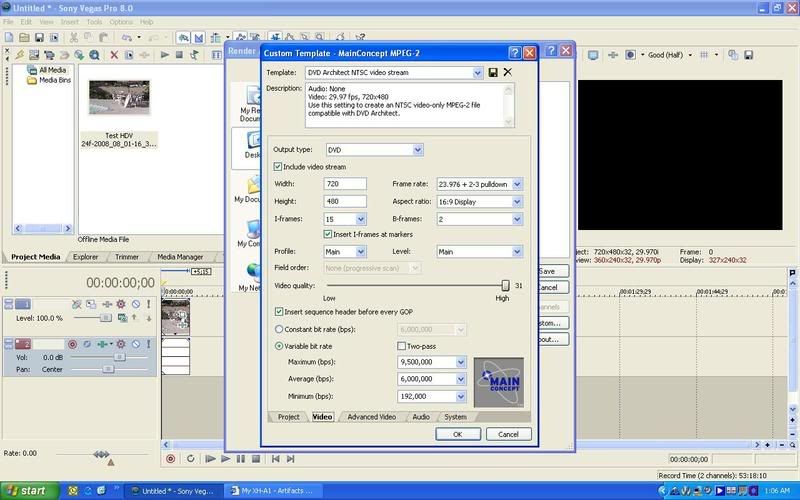
Task: Open the Template dropdown
Action: pyautogui.click(x=477, y=72)
